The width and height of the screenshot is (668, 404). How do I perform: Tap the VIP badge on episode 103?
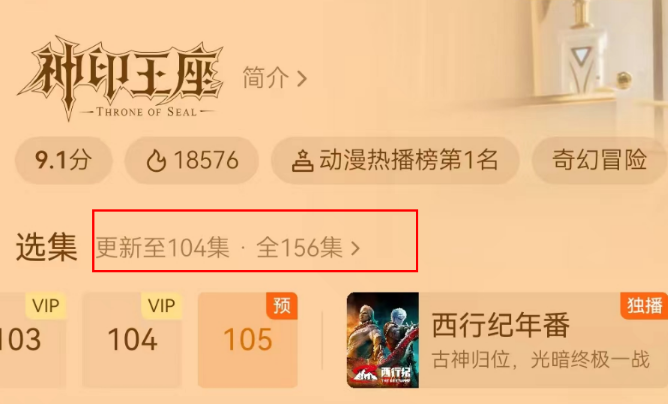(x=46, y=306)
